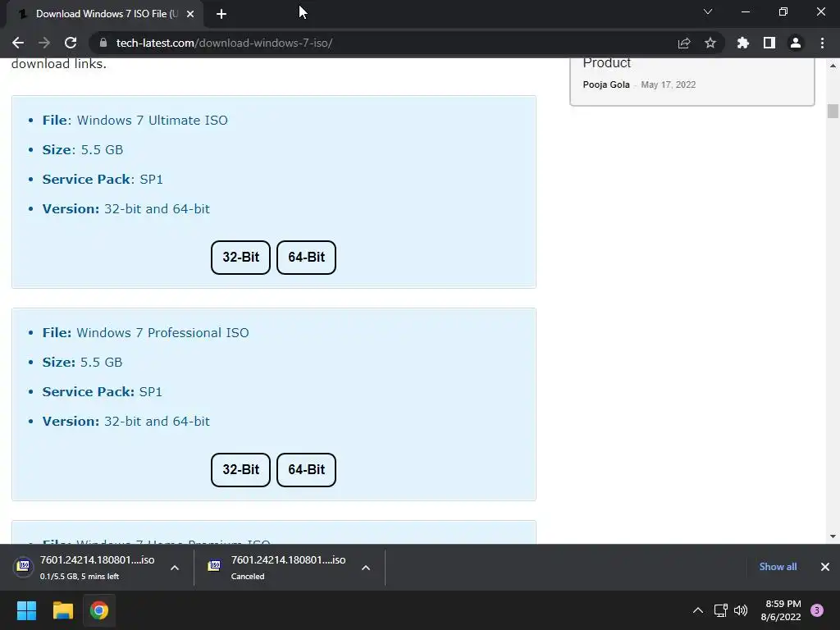This screenshot has width=840, height=630.
Task: Download 64-Bit Windows 7 Ultimate ISO
Action: pyautogui.click(x=307, y=258)
